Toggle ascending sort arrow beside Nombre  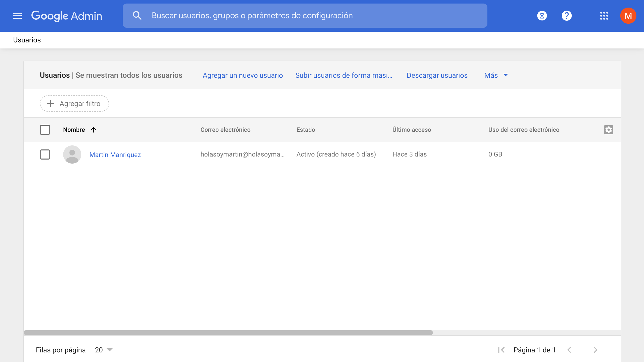93,130
